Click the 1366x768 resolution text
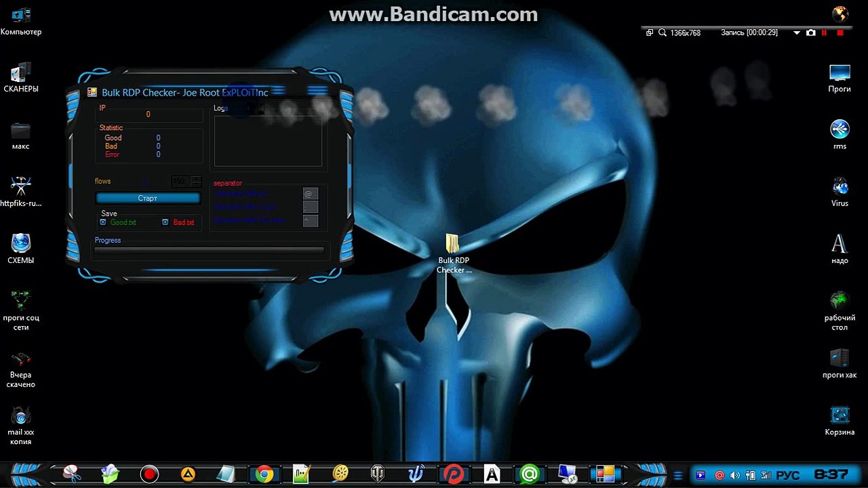 pos(685,33)
